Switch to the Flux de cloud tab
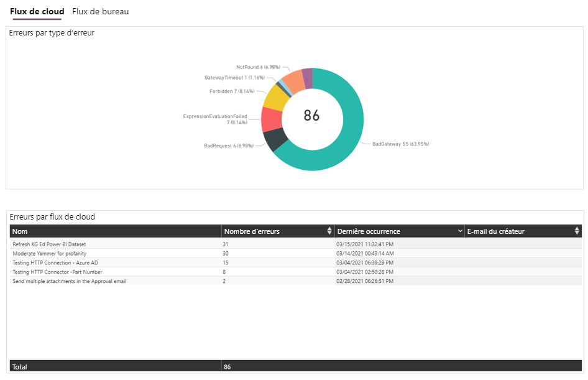 [37, 12]
